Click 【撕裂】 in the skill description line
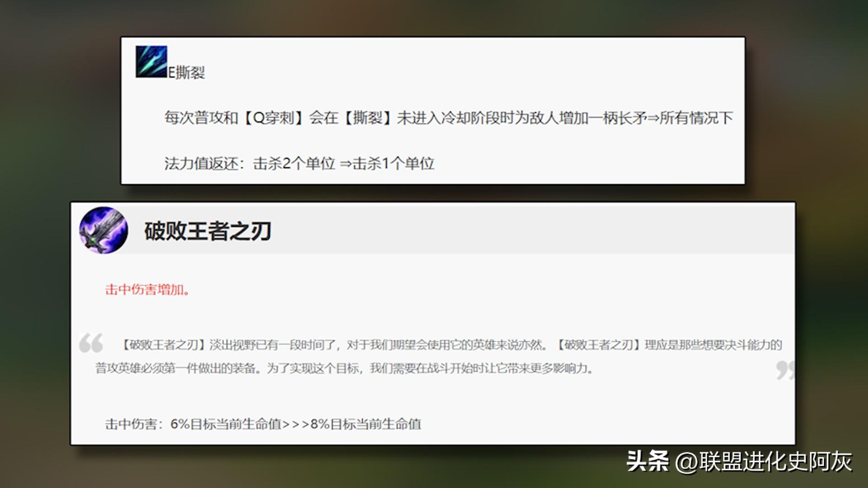The height and width of the screenshot is (488, 868). tap(368, 118)
